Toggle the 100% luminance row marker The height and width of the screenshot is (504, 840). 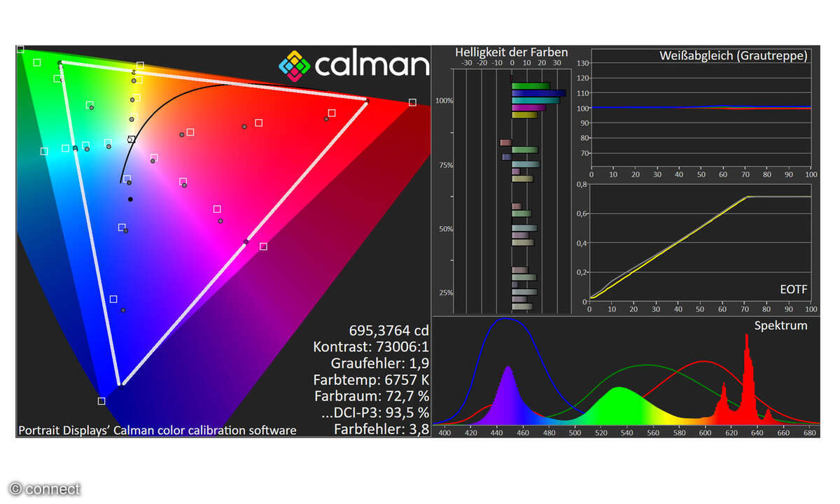click(x=445, y=100)
